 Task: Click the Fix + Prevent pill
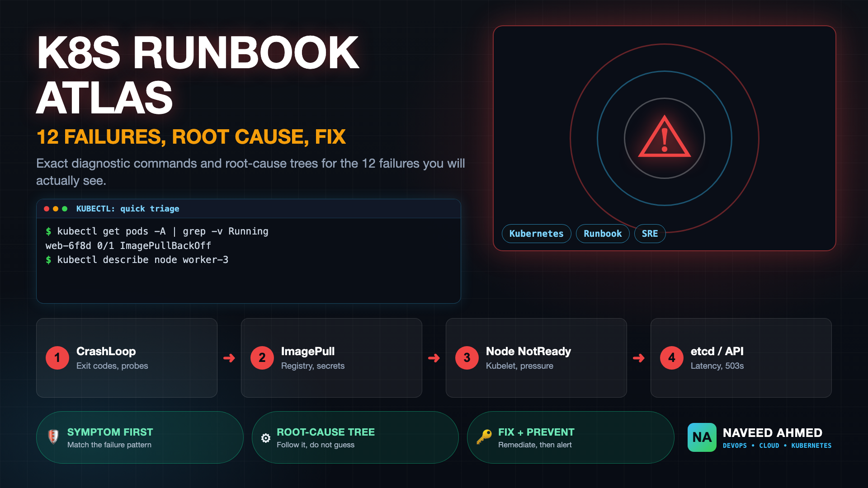pos(571,437)
